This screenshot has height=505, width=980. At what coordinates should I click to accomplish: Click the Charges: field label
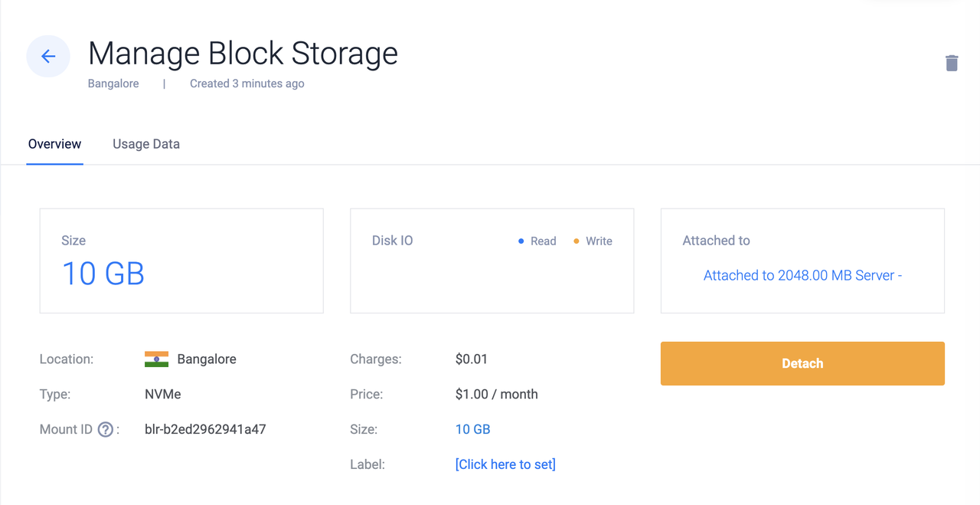click(376, 359)
